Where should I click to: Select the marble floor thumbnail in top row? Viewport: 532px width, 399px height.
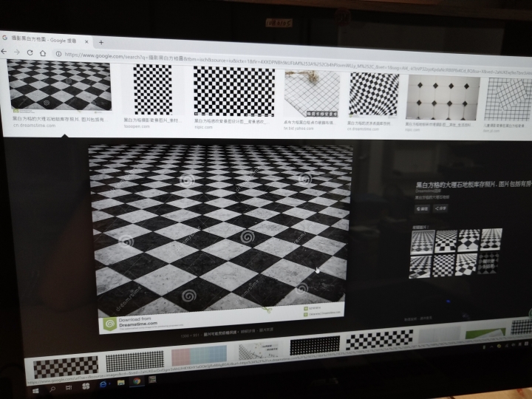click(60, 86)
